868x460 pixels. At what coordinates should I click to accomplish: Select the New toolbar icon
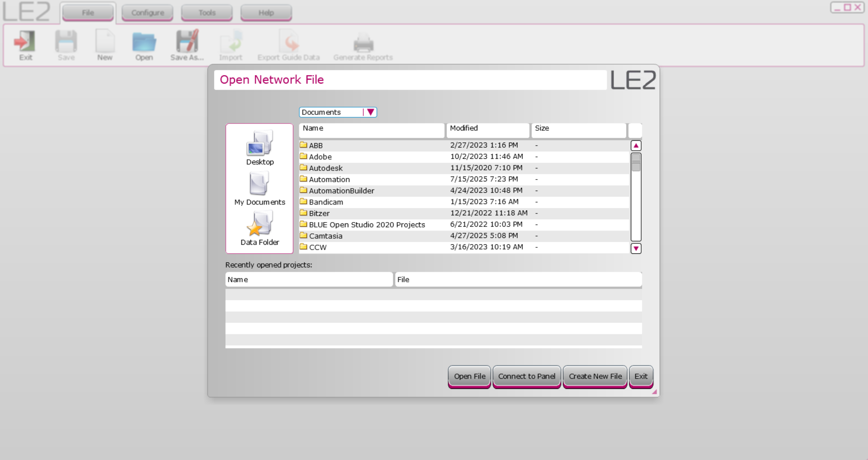[105, 45]
